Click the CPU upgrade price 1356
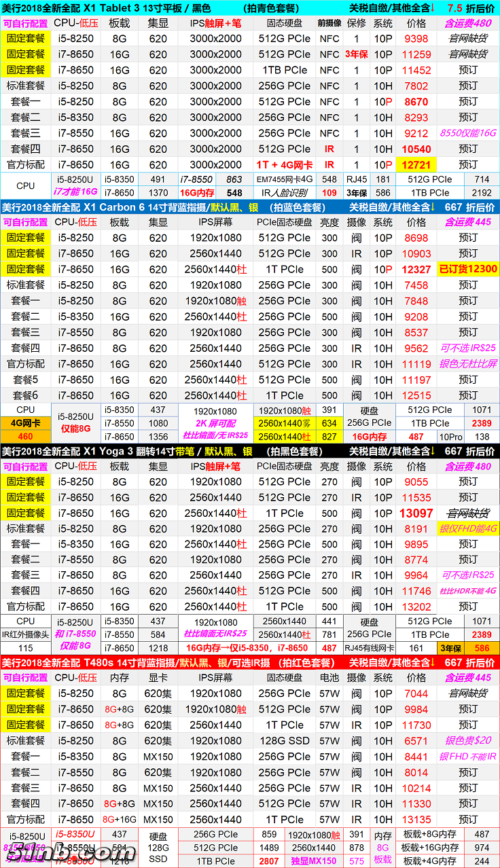Screen dimensions: 500x868 pyautogui.click(x=158, y=437)
